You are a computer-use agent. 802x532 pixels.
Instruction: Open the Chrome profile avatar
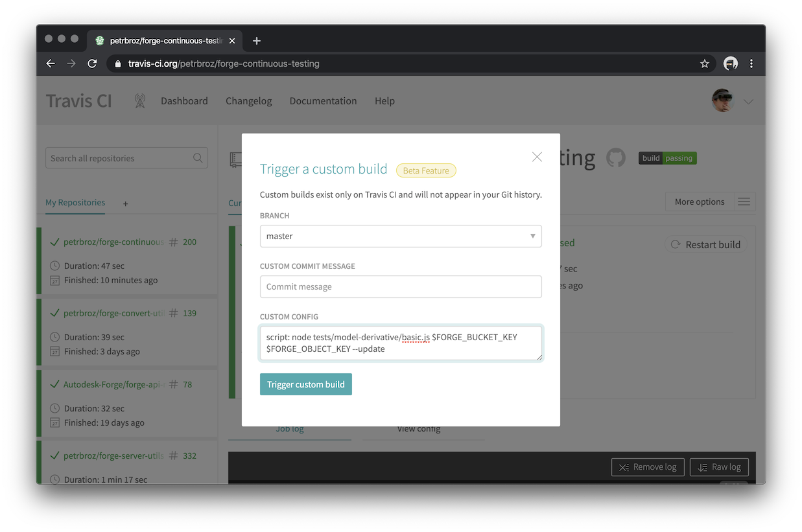(x=731, y=64)
